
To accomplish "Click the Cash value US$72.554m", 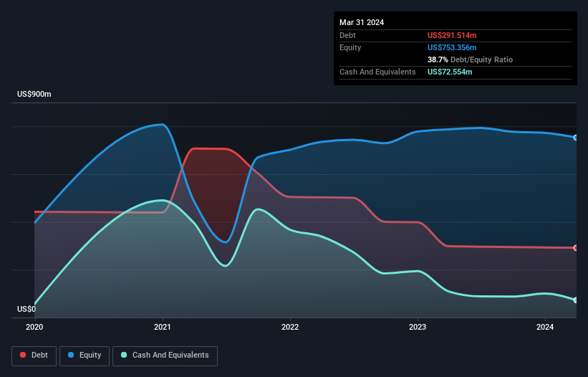I will click(x=450, y=72).
